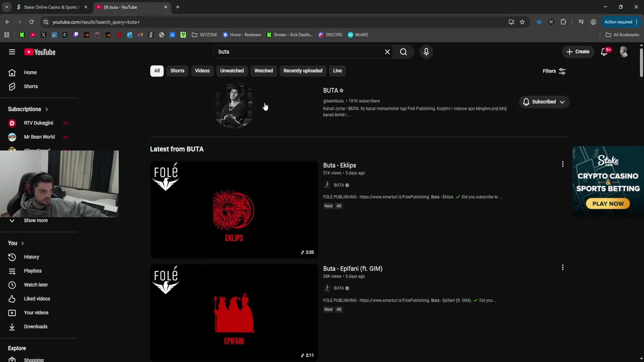
Task: Open RTV Dukagjini subscription
Action: point(38,123)
